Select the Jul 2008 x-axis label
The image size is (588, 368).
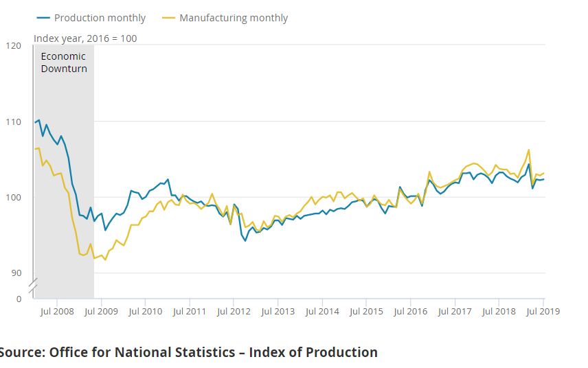(56, 311)
